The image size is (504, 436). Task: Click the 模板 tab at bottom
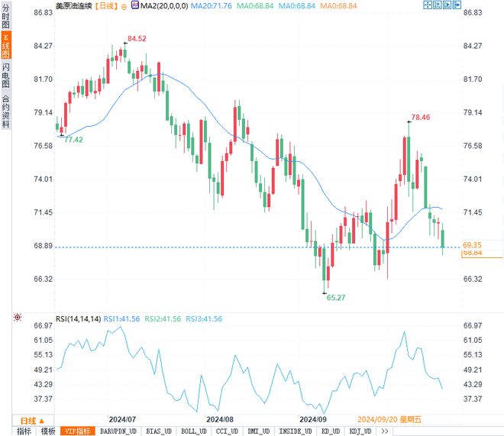point(48,431)
